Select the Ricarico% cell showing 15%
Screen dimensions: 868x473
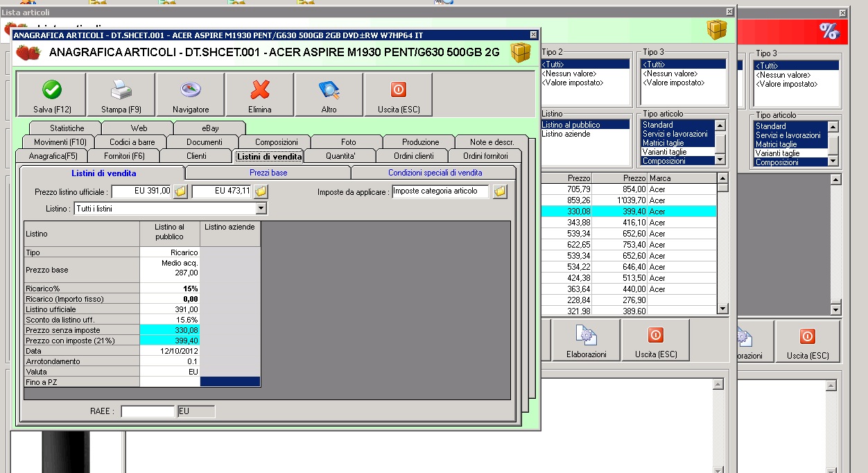(170, 289)
